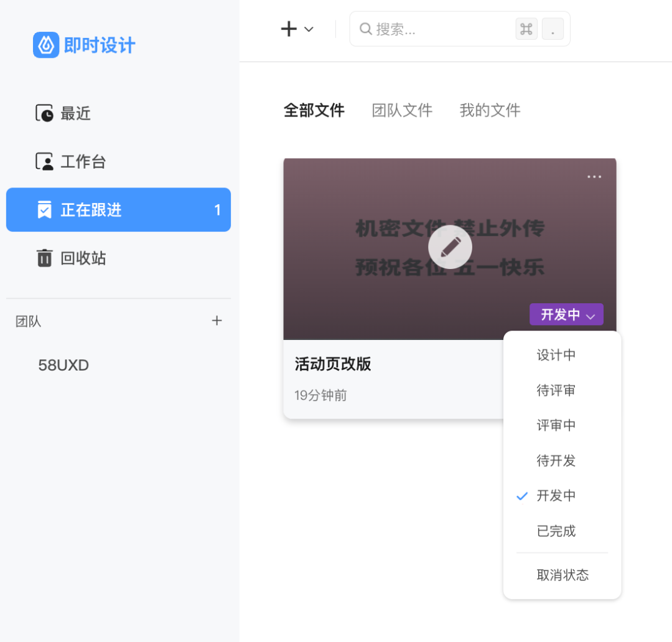Open the 最近 text label in sidebar
This screenshot has width=672, height=642.
[75, 114]
